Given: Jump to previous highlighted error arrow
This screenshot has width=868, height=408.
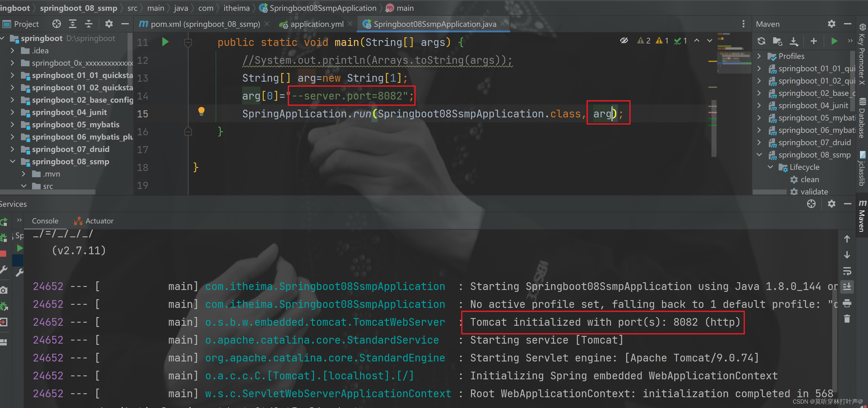Looking at the screenshot, I should click(x=696, y=41).
